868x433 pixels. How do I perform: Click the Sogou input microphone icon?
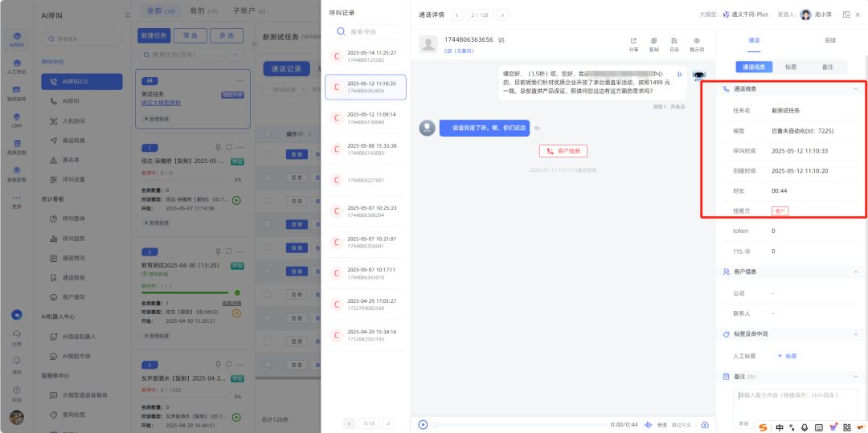pyautogui.click(x=805, y=427)
